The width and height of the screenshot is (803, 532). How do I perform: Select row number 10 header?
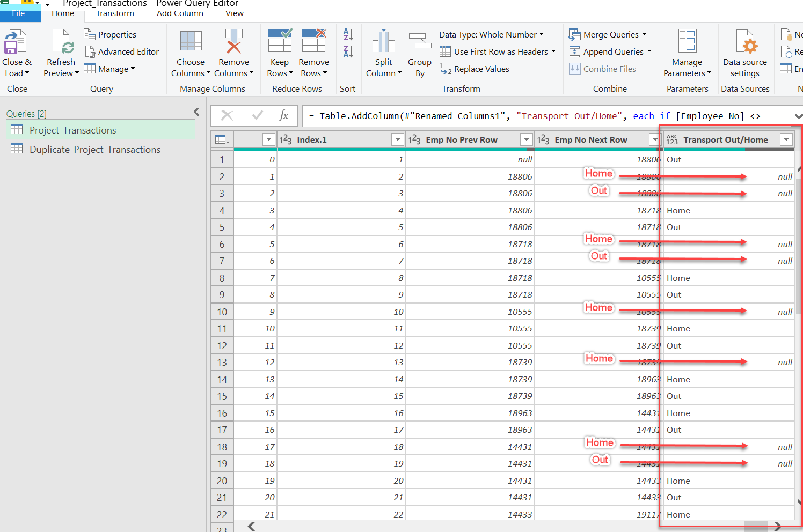coord(222,312)
